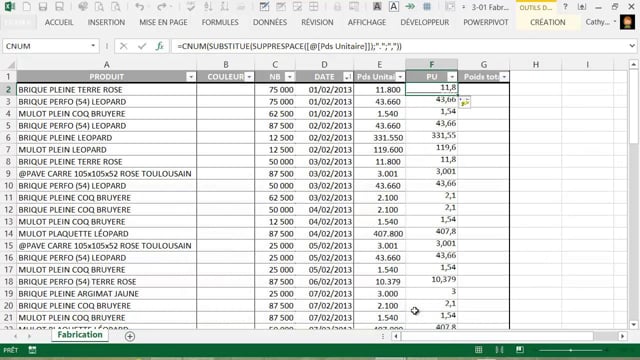
Task: Open the POWERPIVOT ribbon tab
Action: 486,22
